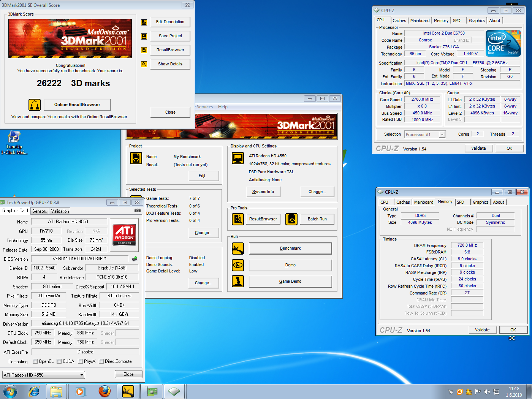Open TuneUp 1-Click Maintenance desktop shortcut

14,142
